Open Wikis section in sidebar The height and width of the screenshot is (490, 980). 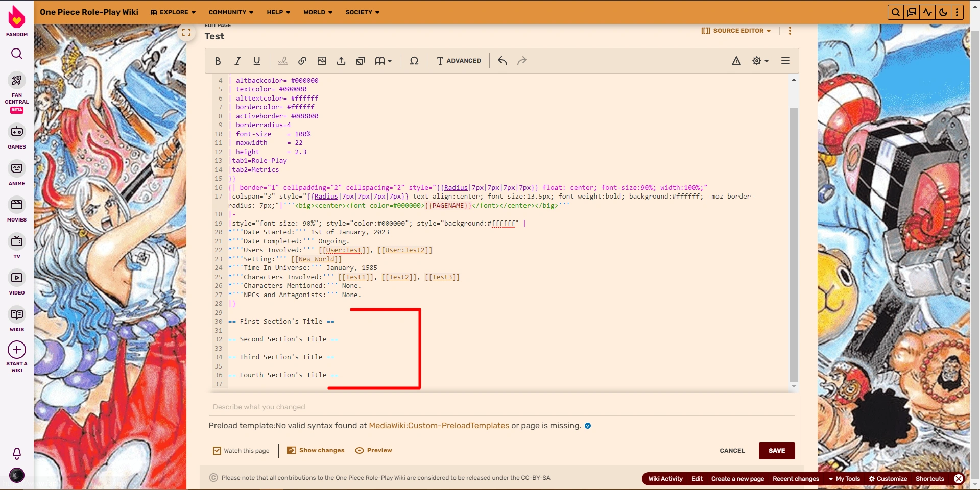pyautogui.click(x=17, y=319)
